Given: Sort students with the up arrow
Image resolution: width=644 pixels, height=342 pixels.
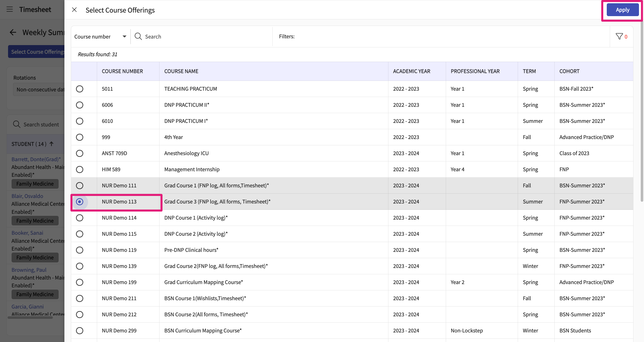Looking at the screenshot, I should point(52,144).
